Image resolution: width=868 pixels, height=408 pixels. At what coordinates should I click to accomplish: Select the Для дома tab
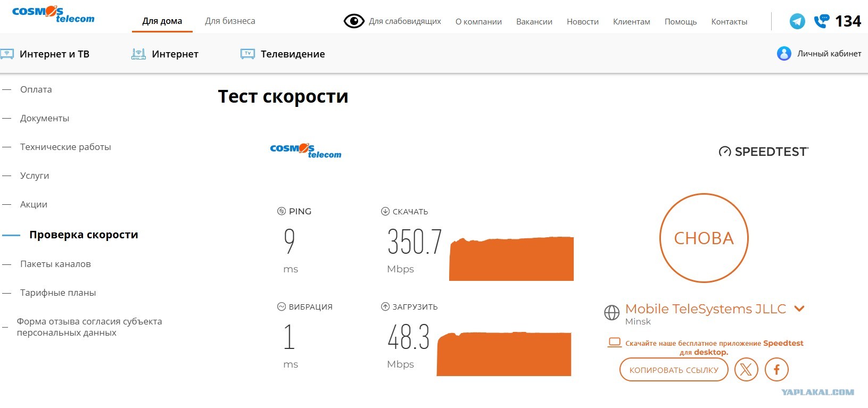pyautogui.click(x=162, y=21)
